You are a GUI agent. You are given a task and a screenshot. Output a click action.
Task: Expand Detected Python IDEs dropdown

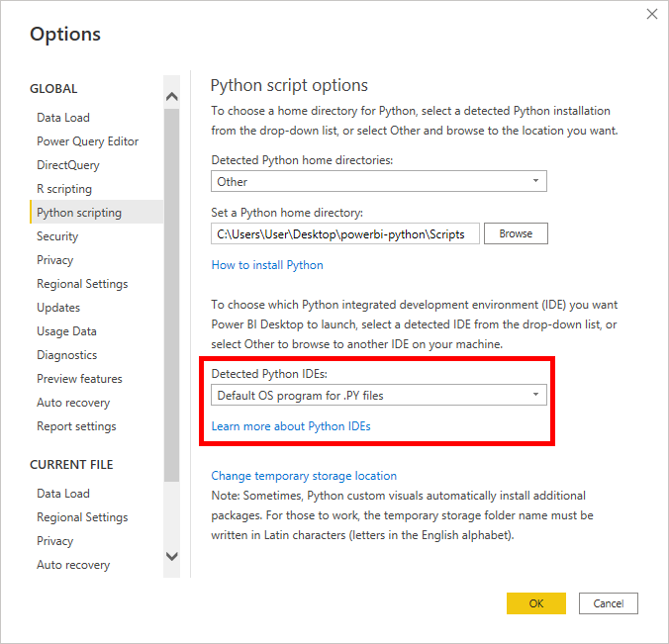pos(379,395)
